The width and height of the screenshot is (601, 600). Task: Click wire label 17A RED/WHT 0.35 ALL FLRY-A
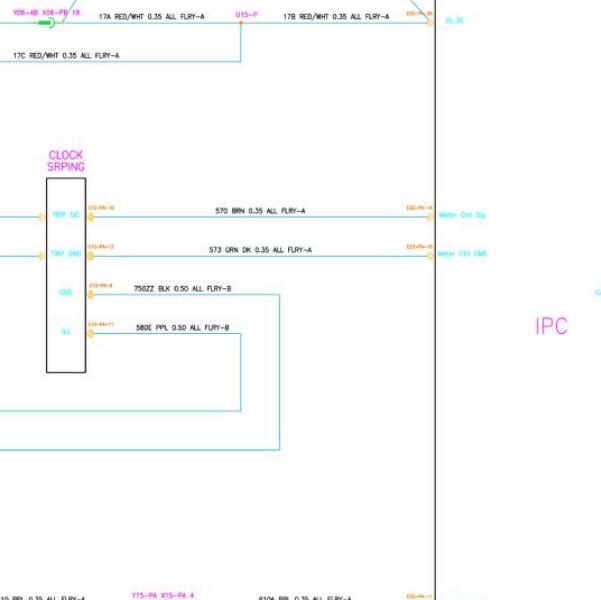(x=151, y=16)
